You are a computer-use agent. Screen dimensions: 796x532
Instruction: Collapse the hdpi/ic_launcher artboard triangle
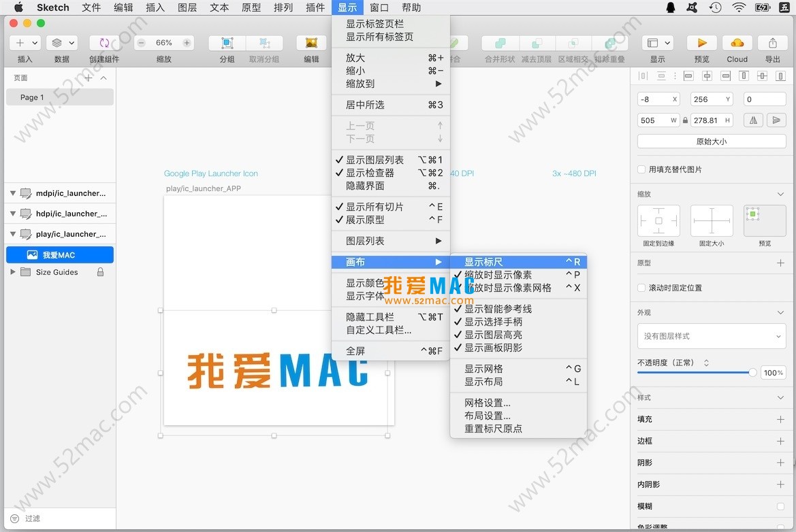click(13, 214)
